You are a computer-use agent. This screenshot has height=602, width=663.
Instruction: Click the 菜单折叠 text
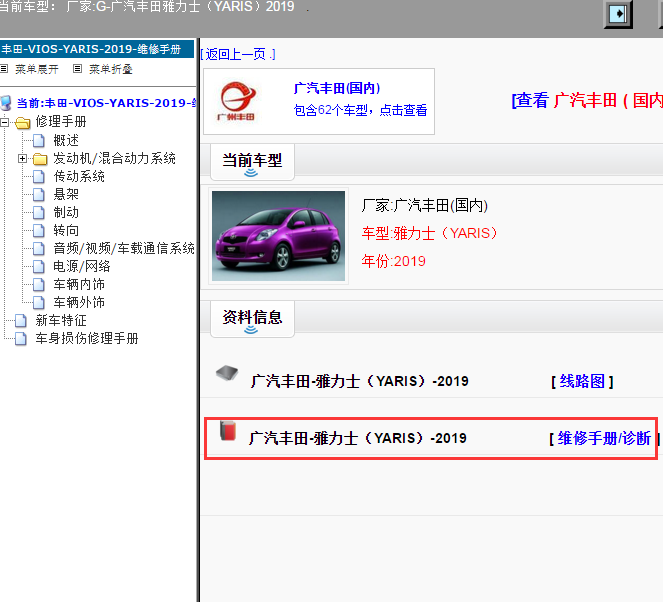(111, 69)
